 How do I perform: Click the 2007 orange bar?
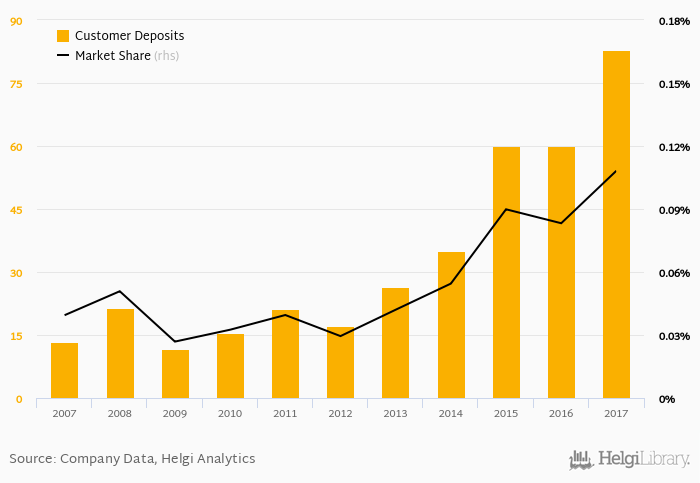pos(65,371)
